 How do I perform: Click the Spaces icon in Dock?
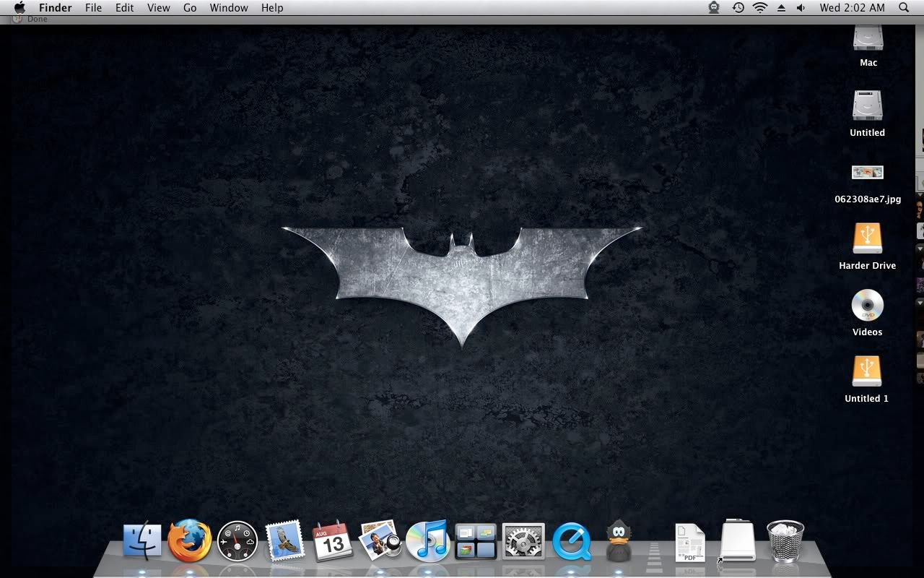476,541
